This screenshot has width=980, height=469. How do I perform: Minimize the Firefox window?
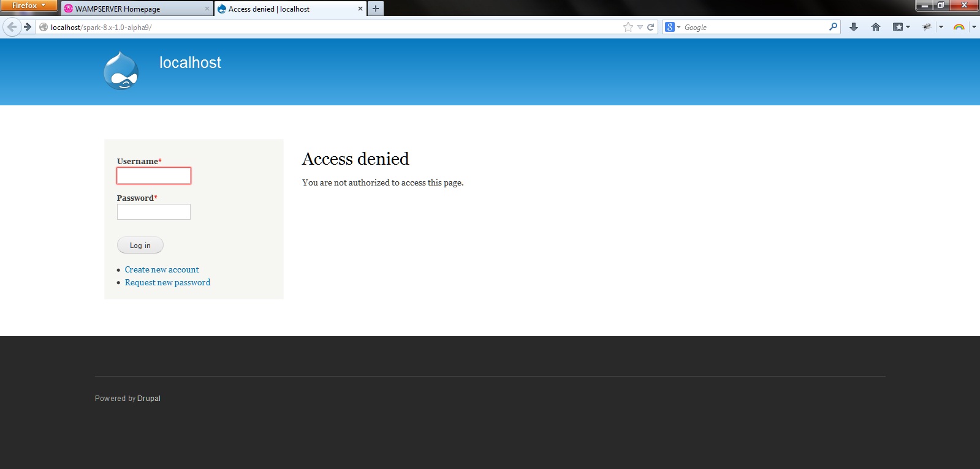[925, 6]
